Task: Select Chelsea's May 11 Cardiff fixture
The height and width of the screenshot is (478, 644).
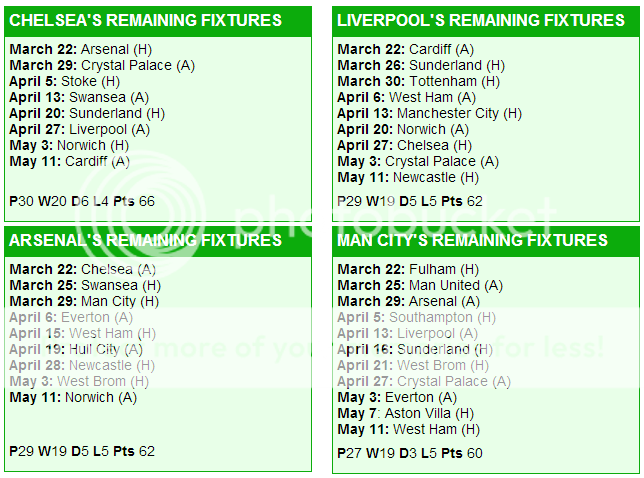Action: [69, 161]
